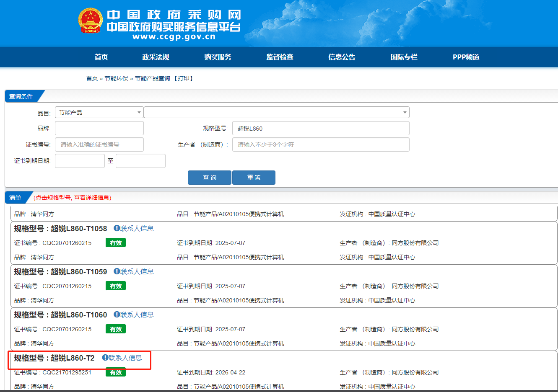Select the 清单 panel tab
Image resolution: width=558 pixels, height=392 pixels.
coord(16,198)
